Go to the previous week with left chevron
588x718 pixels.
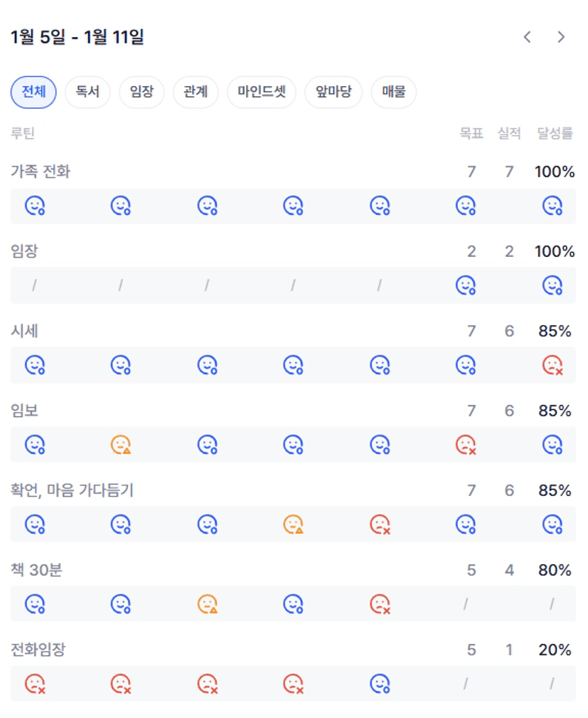click(527, 37)
